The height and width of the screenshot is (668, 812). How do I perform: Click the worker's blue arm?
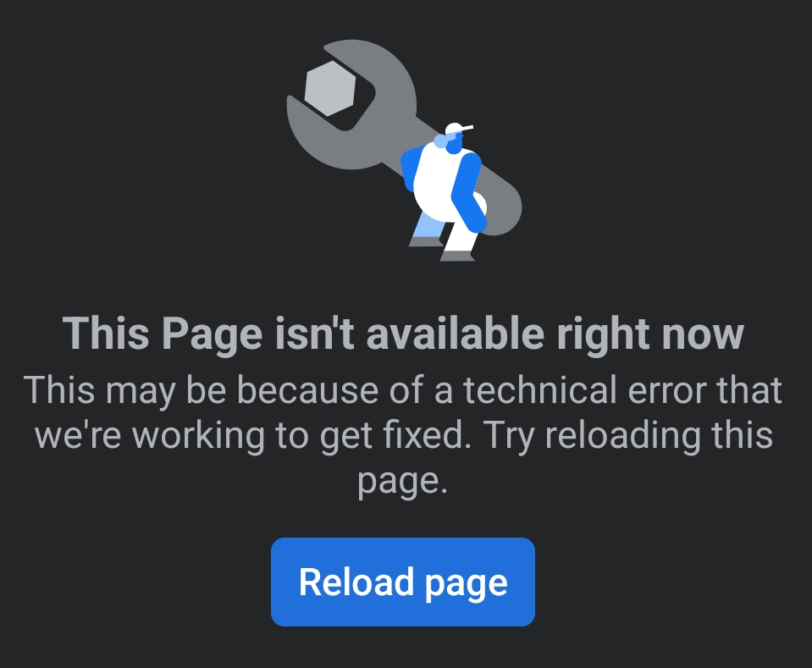pos(468,190)
